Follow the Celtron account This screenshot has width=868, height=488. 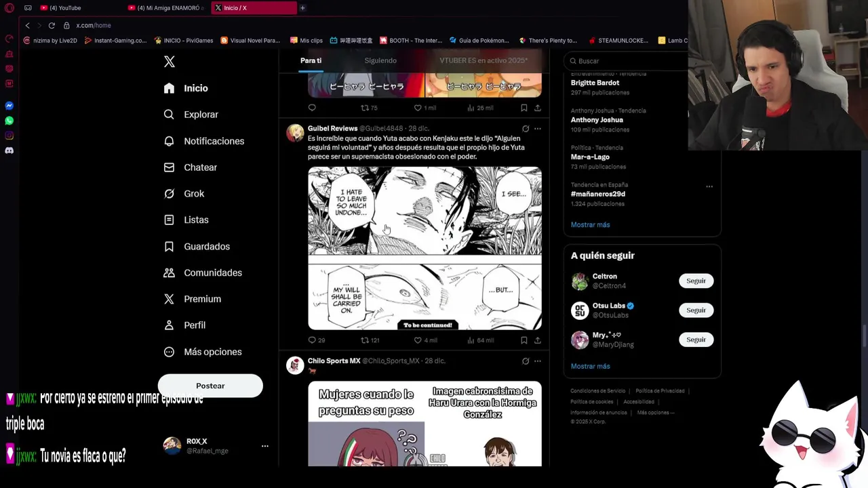696,281
